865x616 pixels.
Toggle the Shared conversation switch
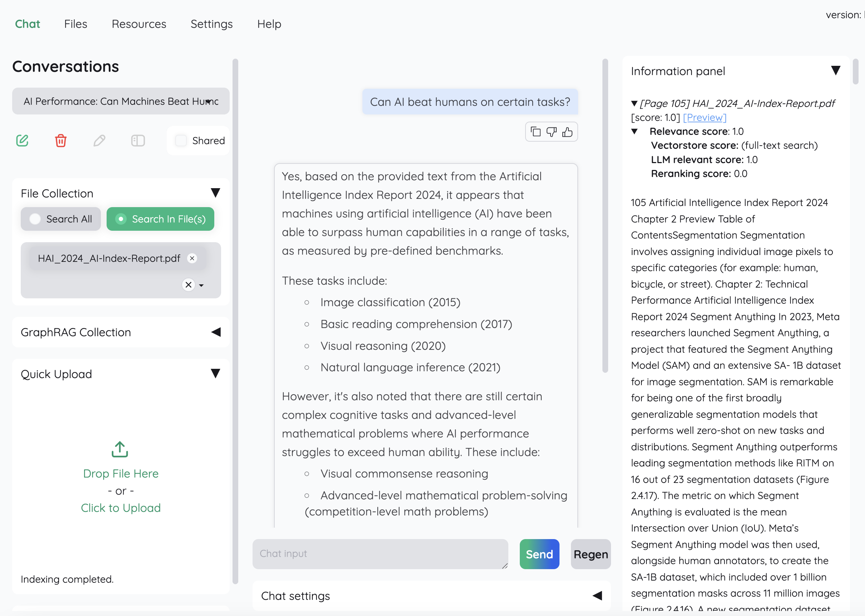coord(181,141)
